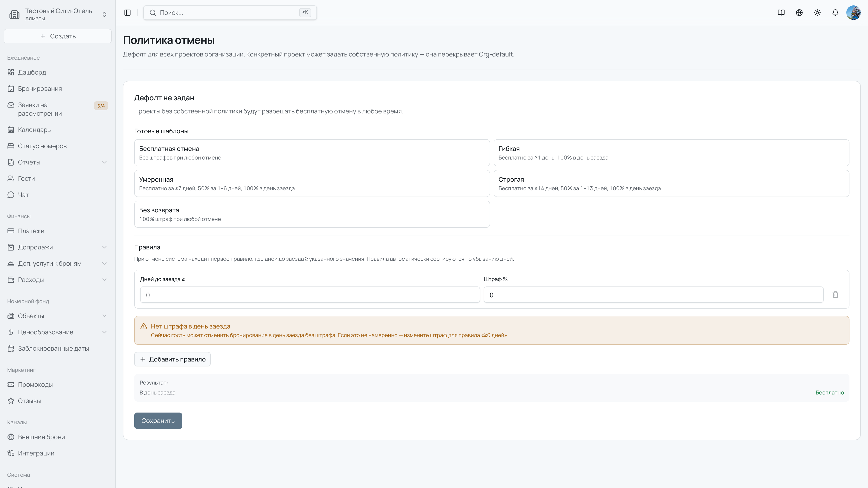Click the Заявки на рассмотрении inbox icon
868x488 pixels.
[x=11, y=105]
